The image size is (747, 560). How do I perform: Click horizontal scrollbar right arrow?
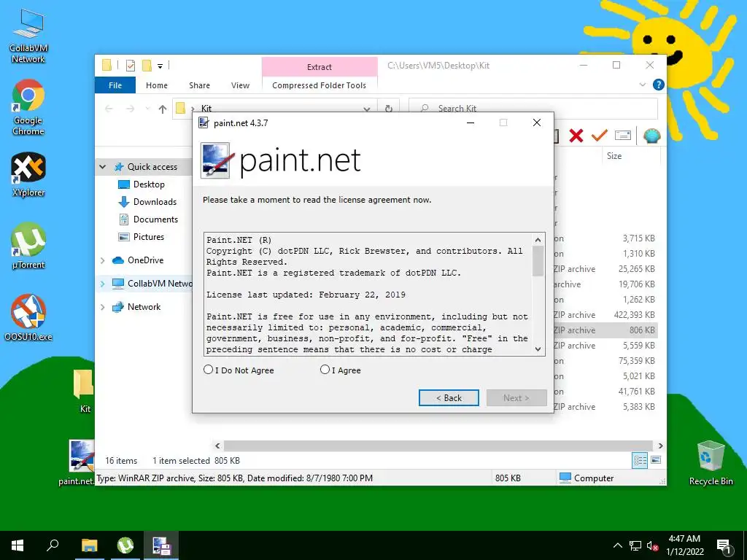pyautogui.click(x=661, y=446)
